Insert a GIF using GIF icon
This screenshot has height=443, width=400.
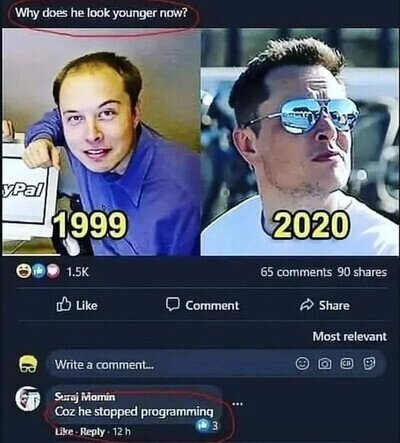click(346, 364)
